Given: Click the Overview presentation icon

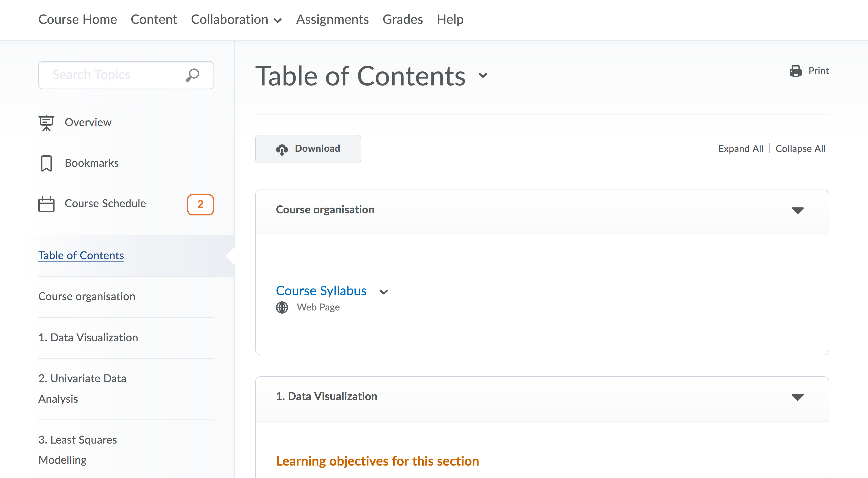Looking at the screenshot, I should [46, 123].
